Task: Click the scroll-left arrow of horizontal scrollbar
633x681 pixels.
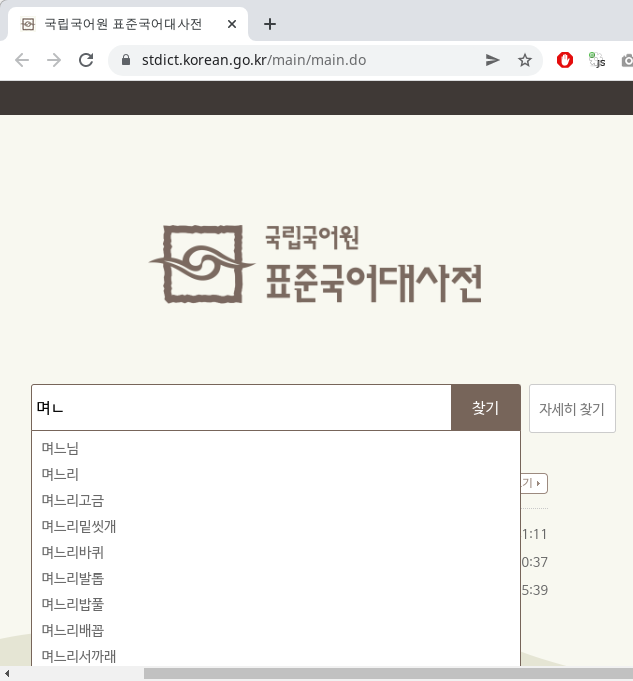Action: pos(7,674)
